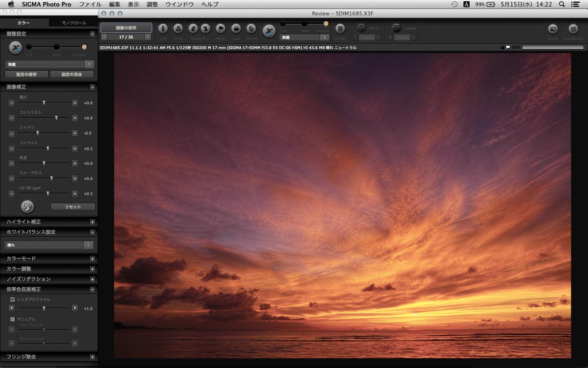The height and width of the screenshot is (368, 588).
Task: Click the 設定の消去 button
Action: (72, 74)
